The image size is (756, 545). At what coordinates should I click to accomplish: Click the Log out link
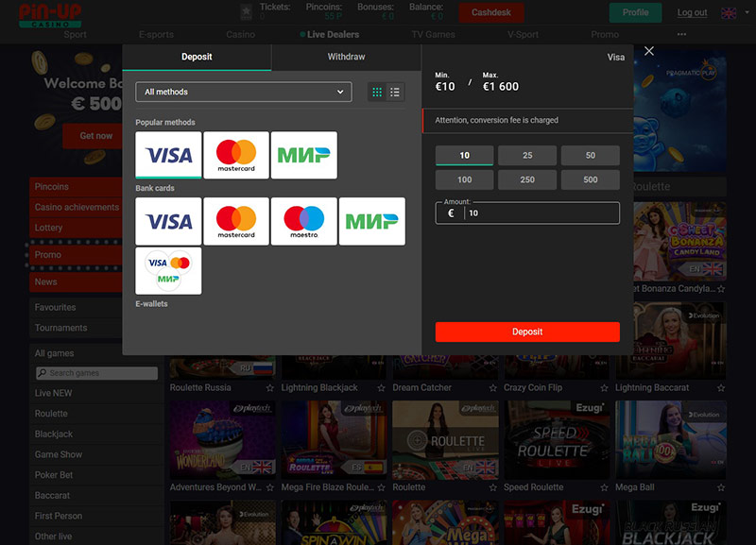pyautogui.click(x=692, y=13)
